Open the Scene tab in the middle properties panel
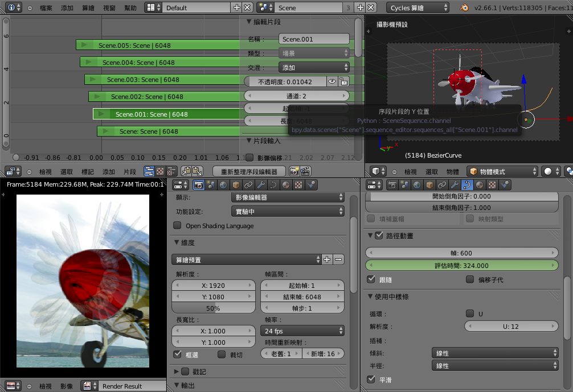 (x=211, y=185)
